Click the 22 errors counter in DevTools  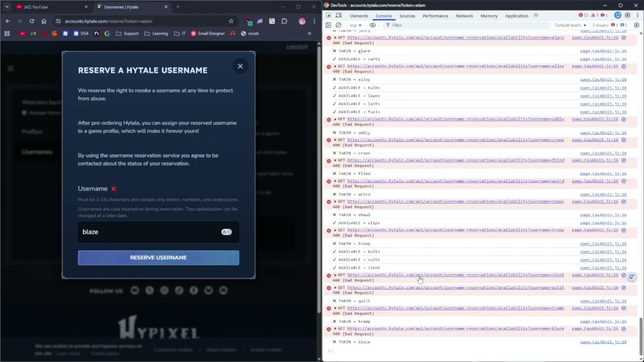click(x=584, y=16)
